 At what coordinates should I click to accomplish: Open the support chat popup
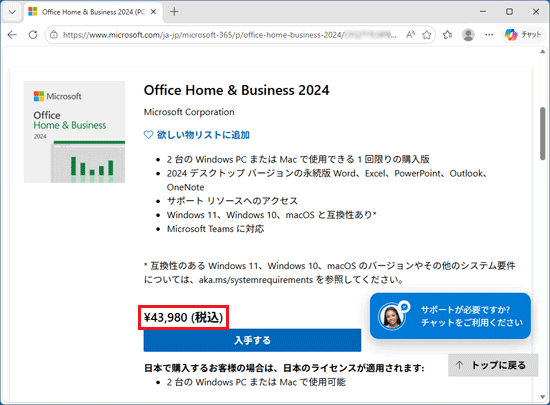(x=450, y=316)
